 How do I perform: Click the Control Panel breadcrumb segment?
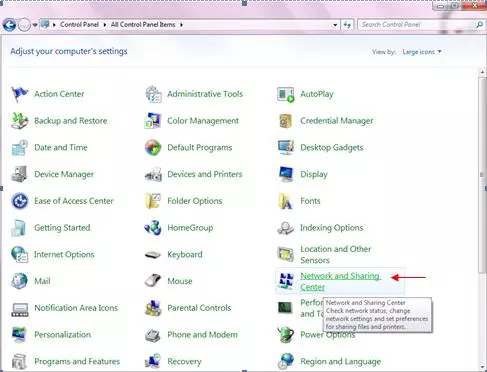(x=79, y=25)
